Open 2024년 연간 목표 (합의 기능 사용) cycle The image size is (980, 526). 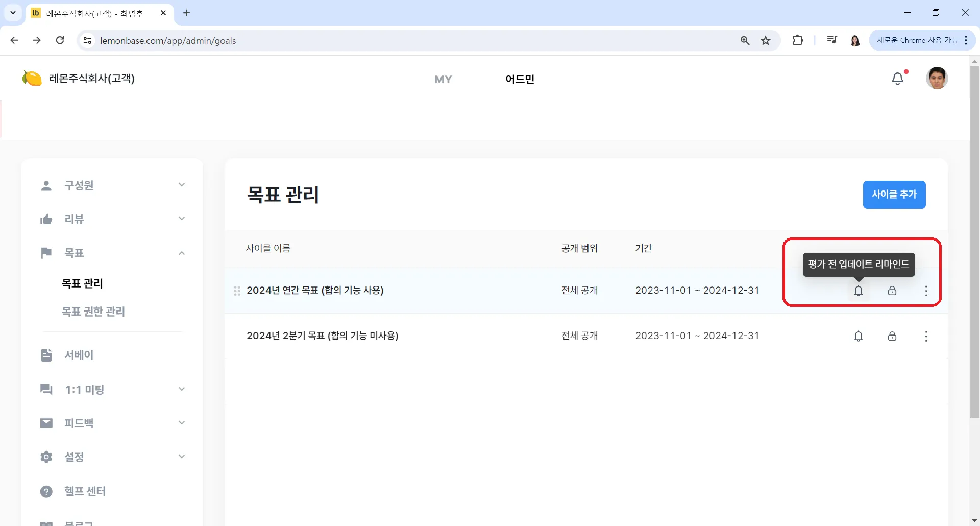click(315, 291)
